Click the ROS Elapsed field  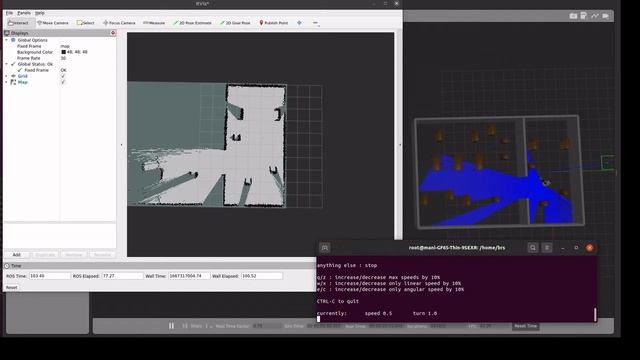122,276
